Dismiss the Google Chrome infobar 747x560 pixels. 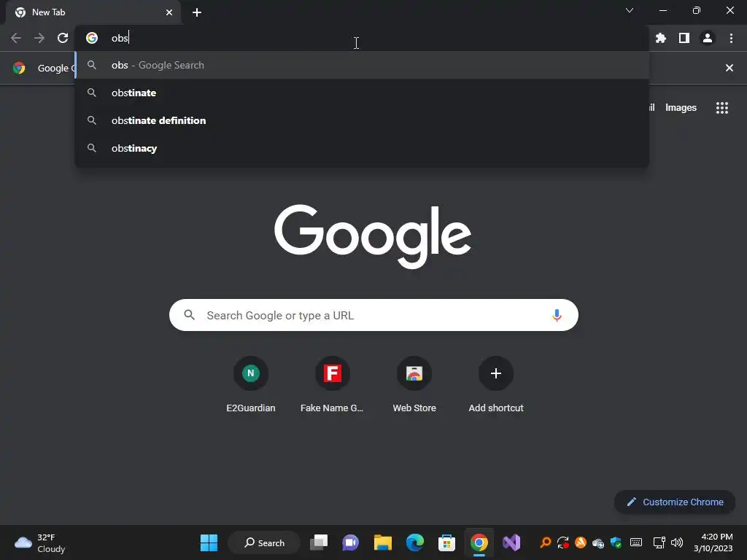(x=729, y=68)
